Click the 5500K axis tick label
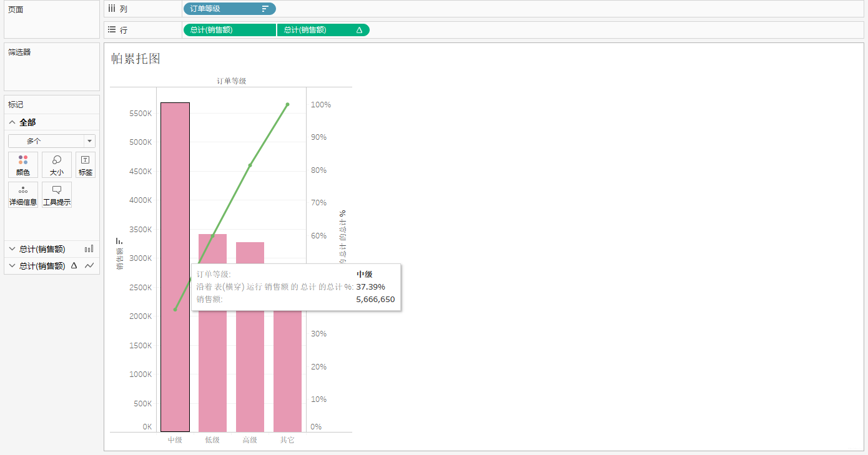The width and height of the screenshot is (868, 455). tap(141, 114)
